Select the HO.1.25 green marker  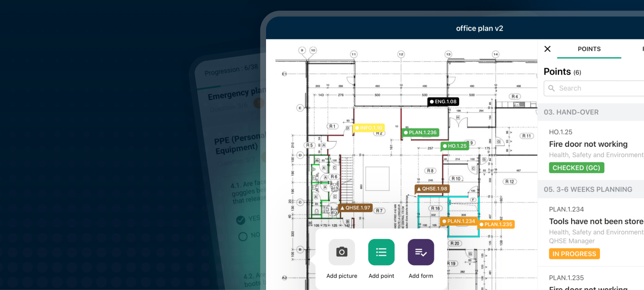[454, 146]
